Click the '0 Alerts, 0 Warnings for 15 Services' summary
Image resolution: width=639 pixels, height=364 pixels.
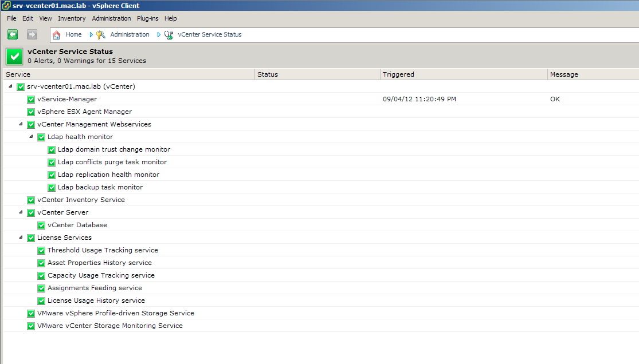click(x=87, y=61)
